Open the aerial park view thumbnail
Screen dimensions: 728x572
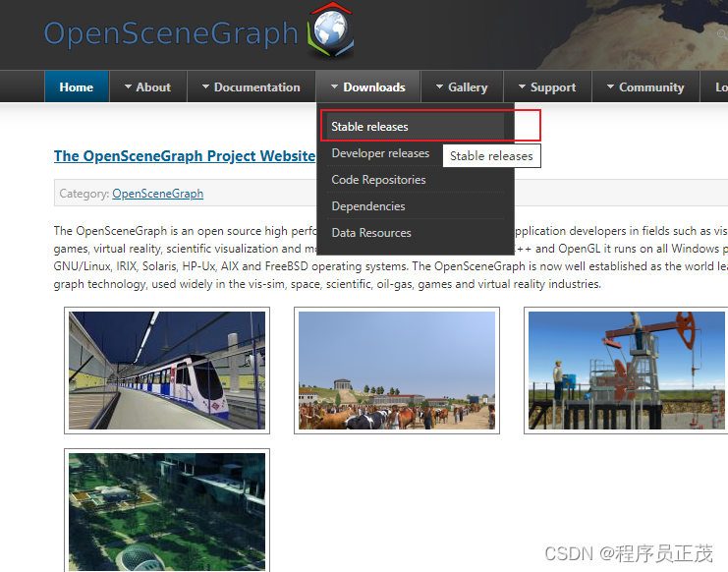click(167, 511)
